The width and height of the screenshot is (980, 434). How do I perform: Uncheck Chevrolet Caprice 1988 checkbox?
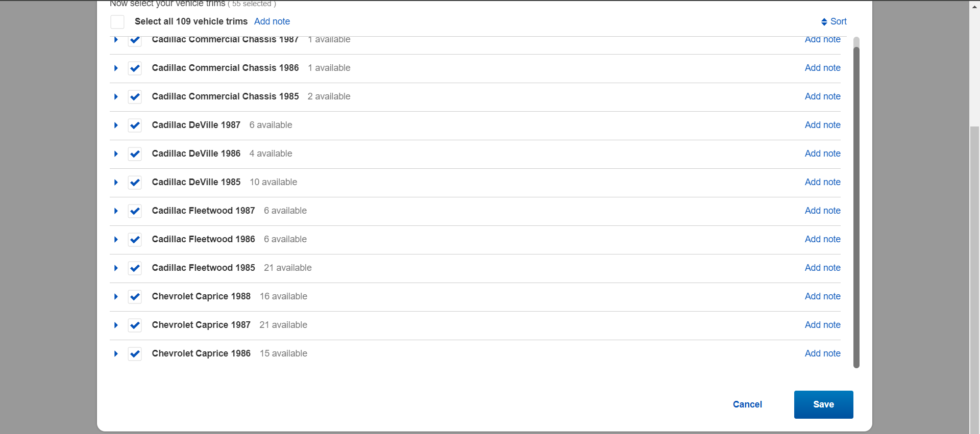135,296
